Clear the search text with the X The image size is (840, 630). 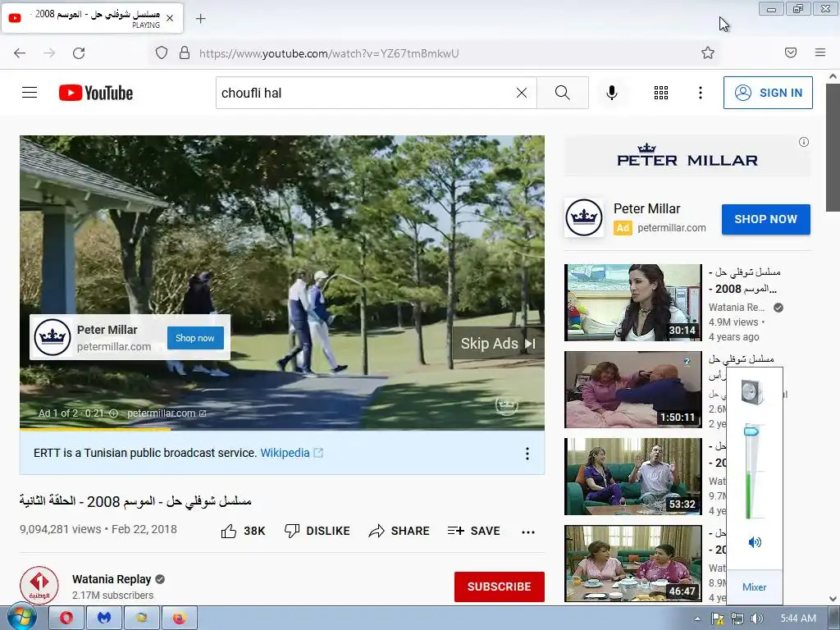[x=521, y=93]
